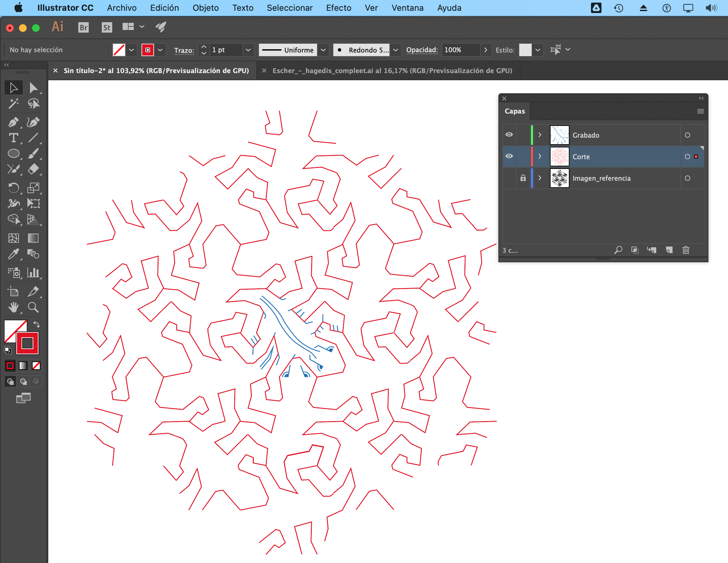Swap fill and stroke colors
The height and width of the screenshot is (563, 728).
(36, 324)
